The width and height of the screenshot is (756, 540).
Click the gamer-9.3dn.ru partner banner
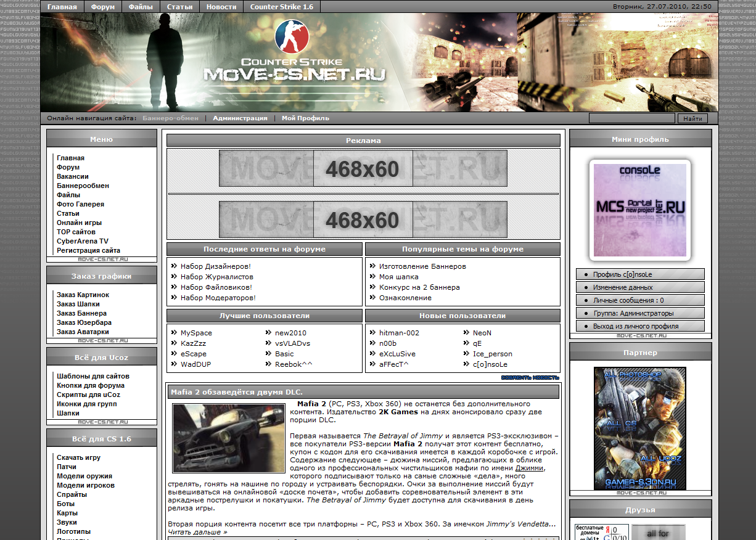pos(640,428)
